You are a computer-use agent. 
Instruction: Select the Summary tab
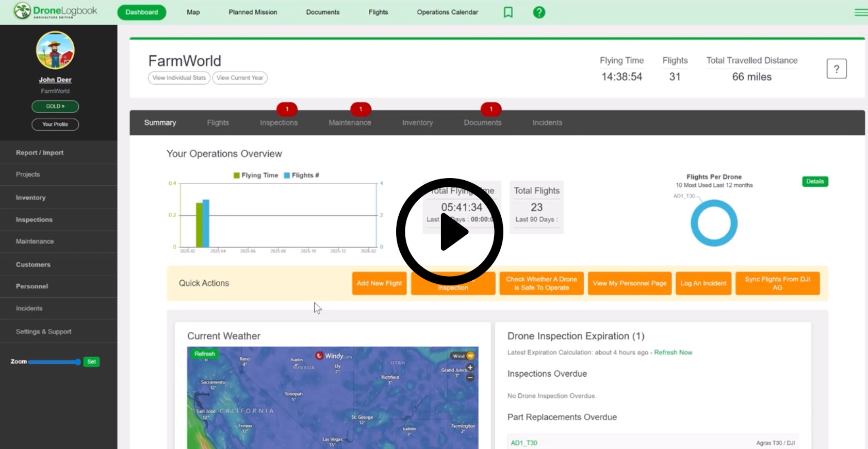(160, 123)
